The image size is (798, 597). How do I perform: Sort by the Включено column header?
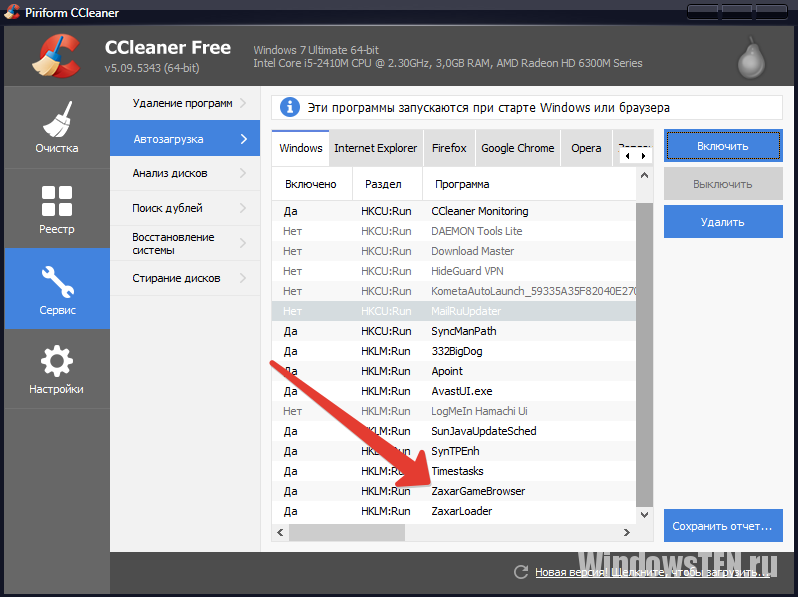311,184
